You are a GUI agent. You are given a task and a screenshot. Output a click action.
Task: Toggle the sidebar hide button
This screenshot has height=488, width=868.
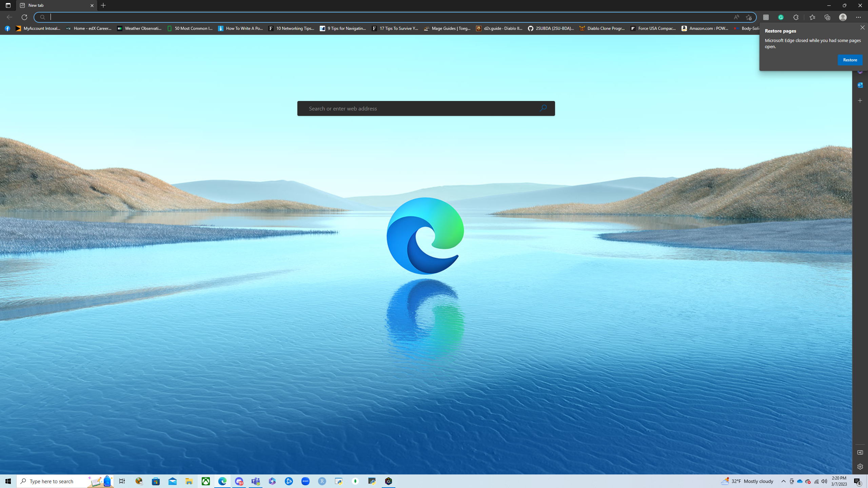tap(860, 452)
